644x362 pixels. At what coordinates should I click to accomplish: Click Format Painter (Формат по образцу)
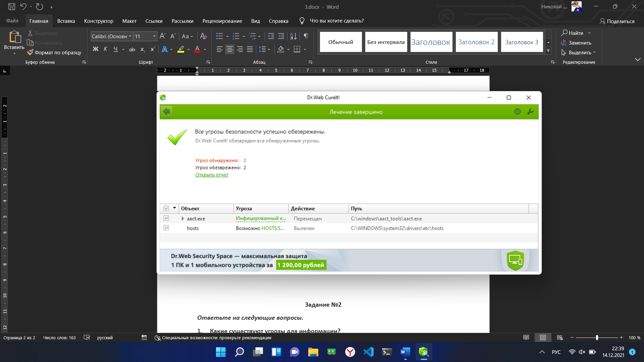pos(54,52)
